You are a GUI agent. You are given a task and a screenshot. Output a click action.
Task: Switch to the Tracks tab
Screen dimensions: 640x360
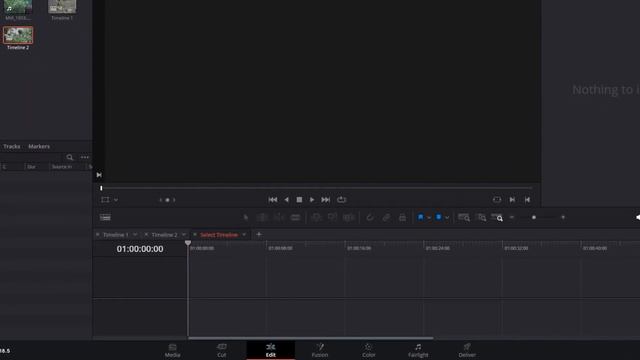pyautogui.click(x=12, y=146)
